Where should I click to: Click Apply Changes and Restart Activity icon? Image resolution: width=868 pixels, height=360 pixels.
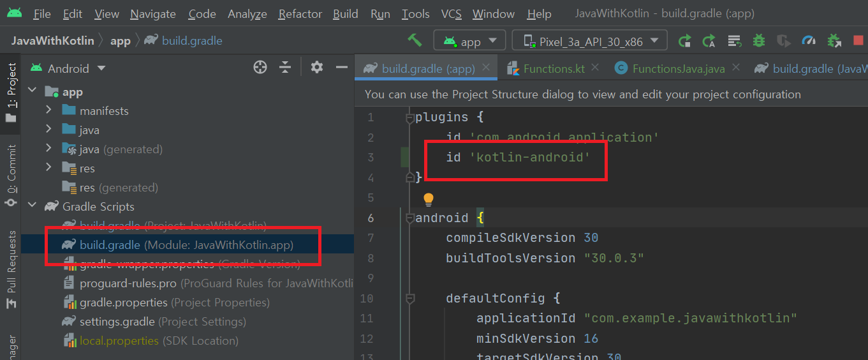(x=709, y=41)
